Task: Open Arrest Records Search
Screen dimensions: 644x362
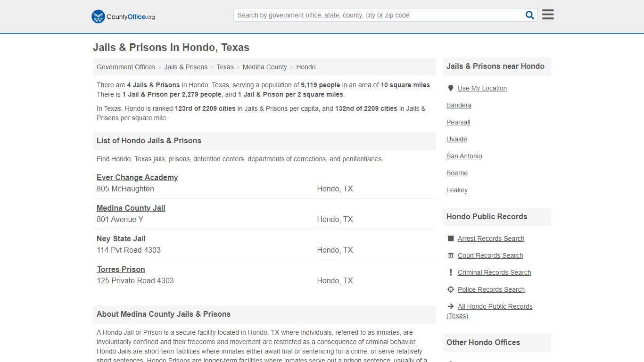Action: pos(491,239)
